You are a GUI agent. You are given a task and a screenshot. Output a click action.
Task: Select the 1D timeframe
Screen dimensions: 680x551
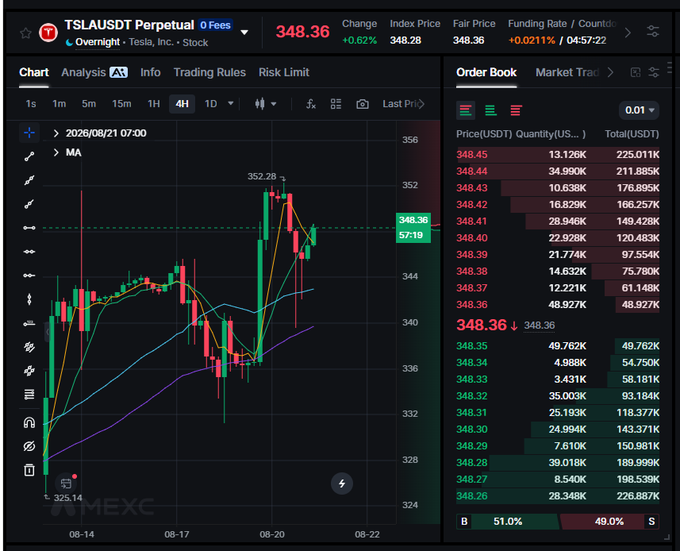click(x=211, y=104)
